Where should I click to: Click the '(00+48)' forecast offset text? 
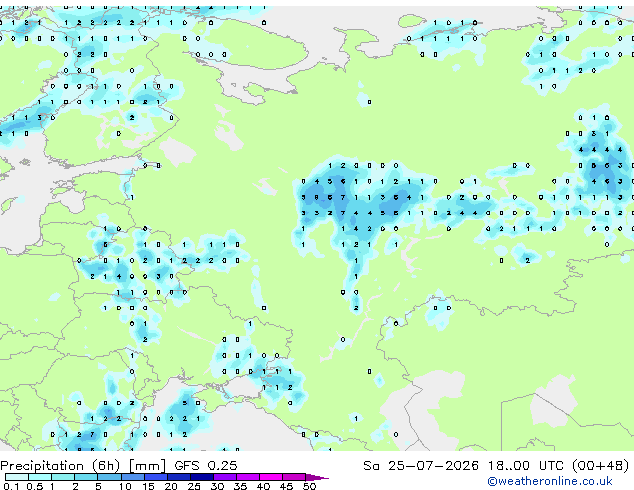tap(601, 466)
